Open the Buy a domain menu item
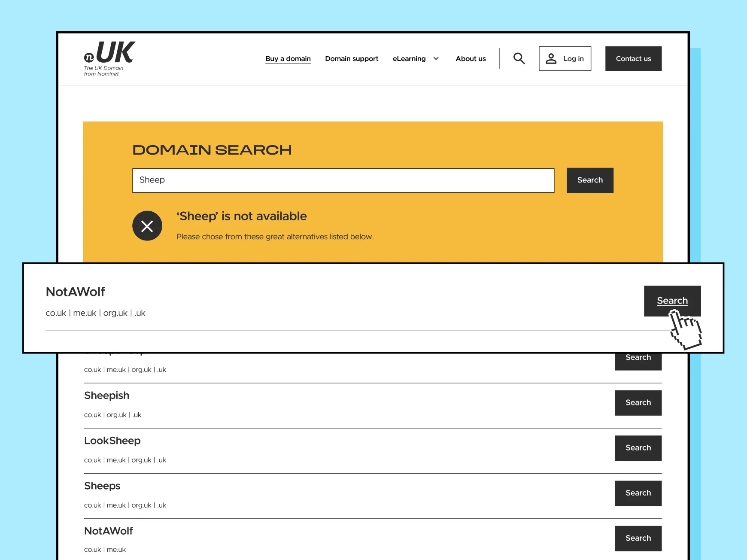Viewport: 747px width, 560px height. [288, 58]
